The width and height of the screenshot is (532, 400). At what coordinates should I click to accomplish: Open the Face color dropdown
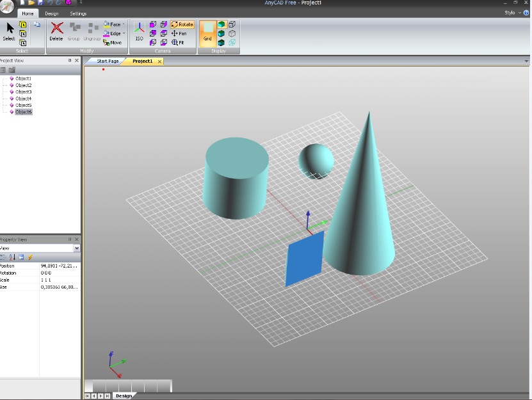[x=124, y=24]
